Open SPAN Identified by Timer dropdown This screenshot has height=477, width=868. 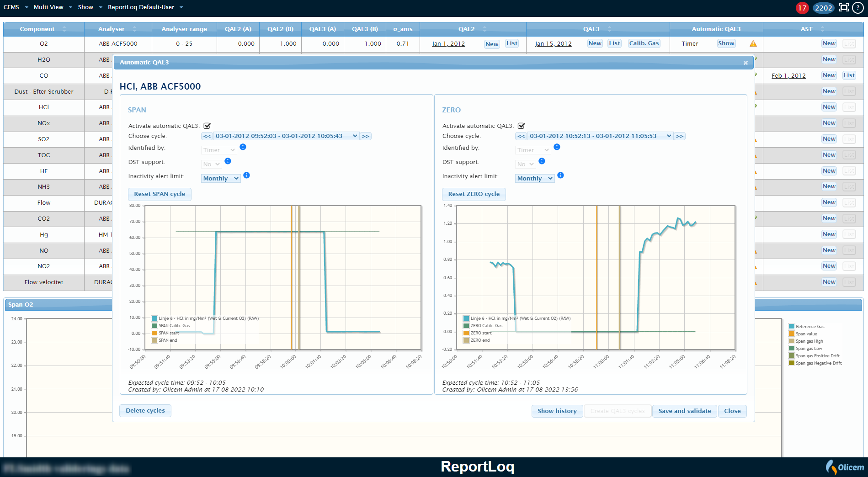(219, 150)
